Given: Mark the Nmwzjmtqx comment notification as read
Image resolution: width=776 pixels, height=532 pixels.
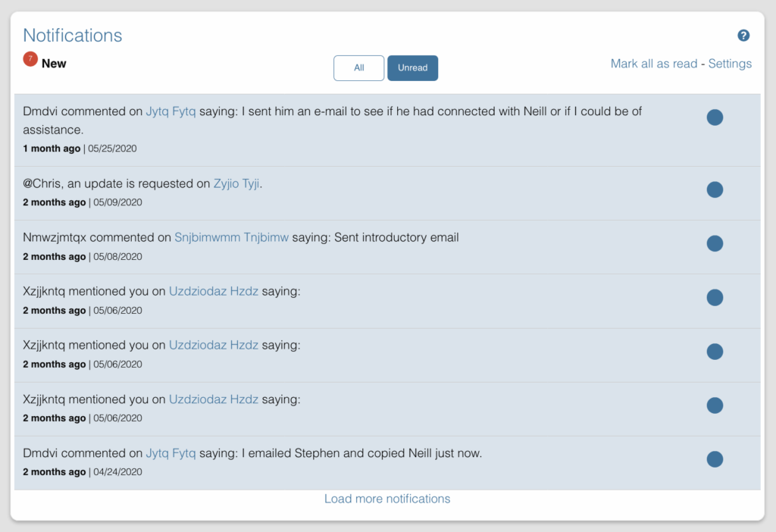Looking at the screenshot, I should (x=715, y=243).
